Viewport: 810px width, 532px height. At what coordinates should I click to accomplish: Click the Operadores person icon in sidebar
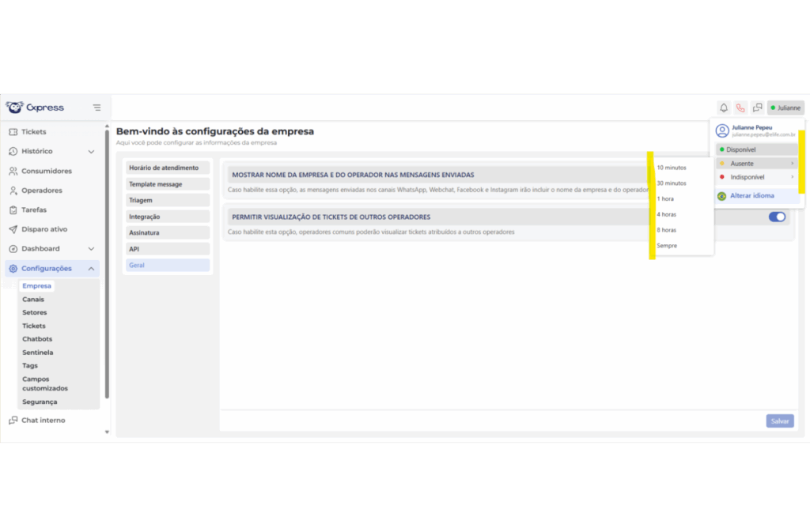[x=13, y=191]
